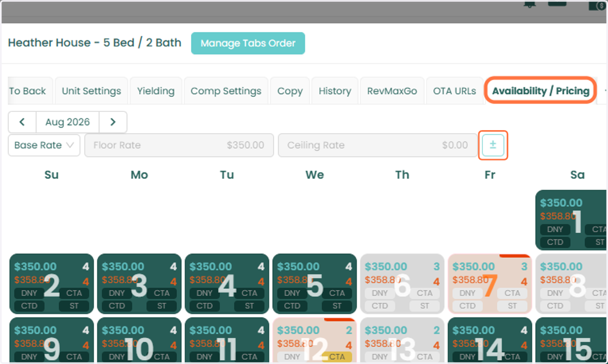The width and height of the screenshot is (608, 364).
Task: Open the Comp Settings tab
Action: (226, 91)
